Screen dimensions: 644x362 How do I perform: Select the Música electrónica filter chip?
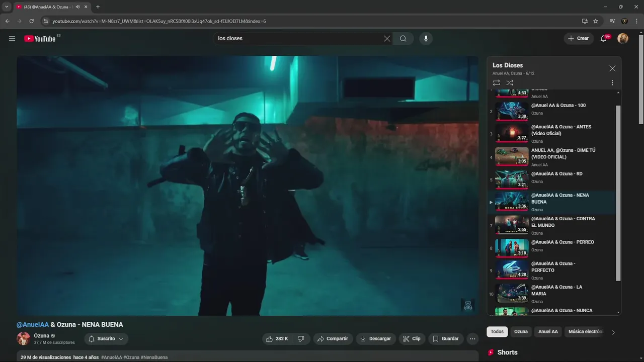click(x=586, y=332)
